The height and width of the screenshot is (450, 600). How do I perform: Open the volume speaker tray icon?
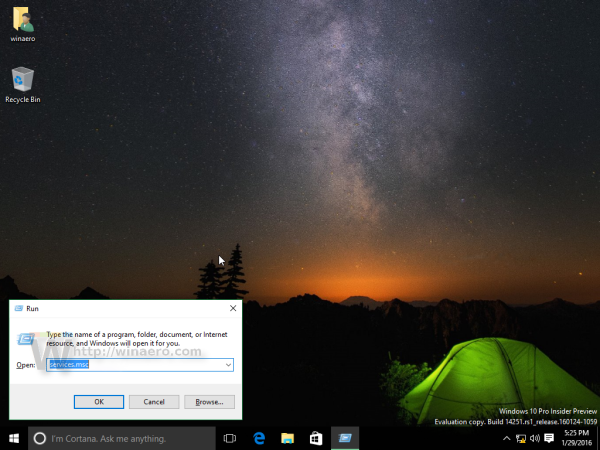[x=535, y=439]
